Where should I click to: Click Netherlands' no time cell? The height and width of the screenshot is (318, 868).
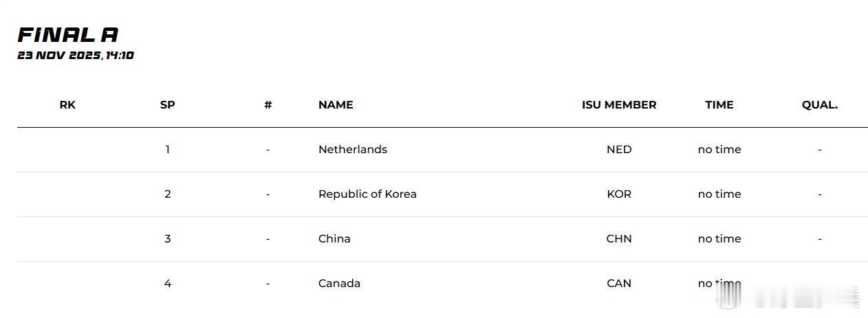point(719,149)
